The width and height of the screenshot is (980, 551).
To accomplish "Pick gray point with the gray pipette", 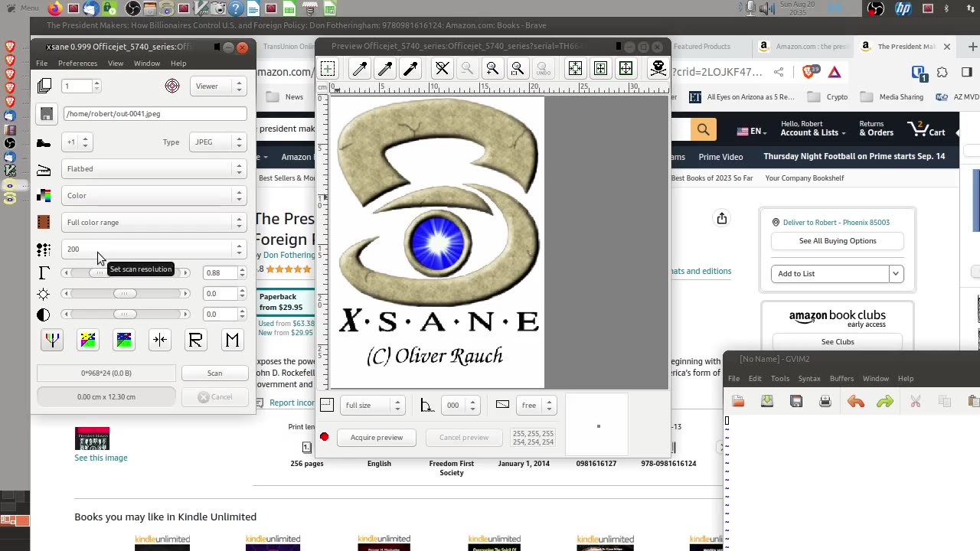I will tap(385, 69).
